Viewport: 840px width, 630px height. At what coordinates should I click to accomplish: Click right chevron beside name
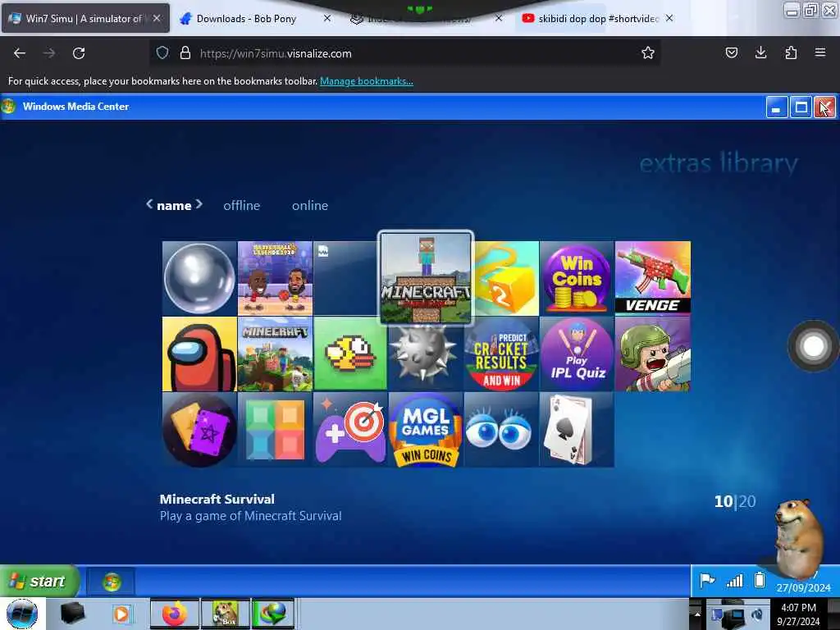199,204
